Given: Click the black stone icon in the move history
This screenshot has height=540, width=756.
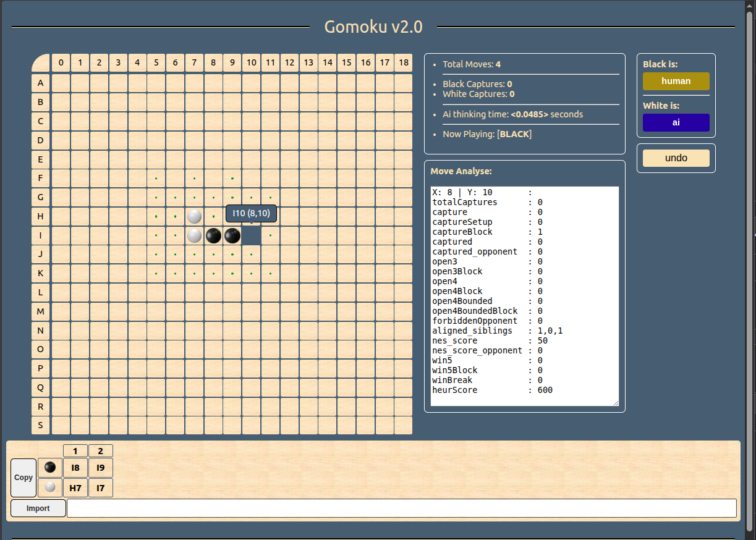Looking at the screenshot, I should [x=49, y=468].
